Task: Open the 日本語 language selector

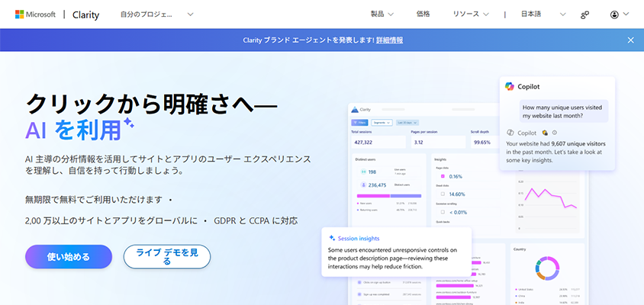Action: (x=543, y=14)
